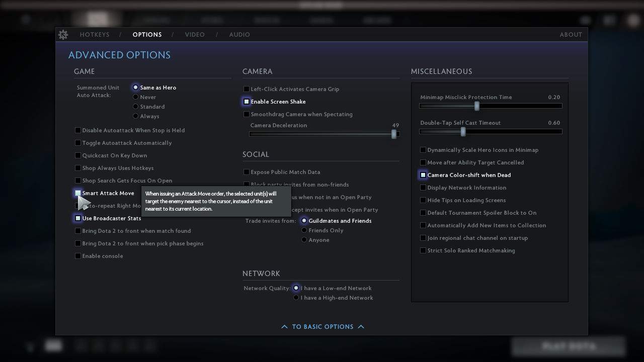This screenshot has width=644, height=362.
Task: Click the blurred Play Dota button
Action: (569, 346)
